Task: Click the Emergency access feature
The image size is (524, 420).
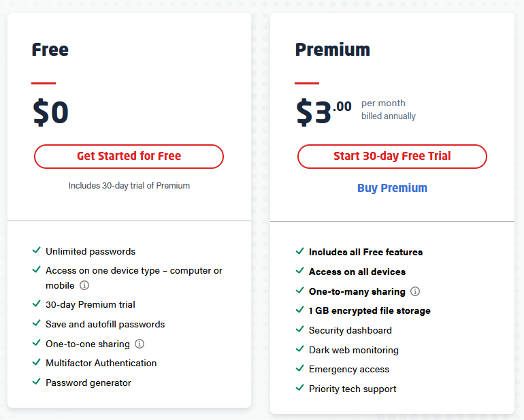Action: coord(349,369)
